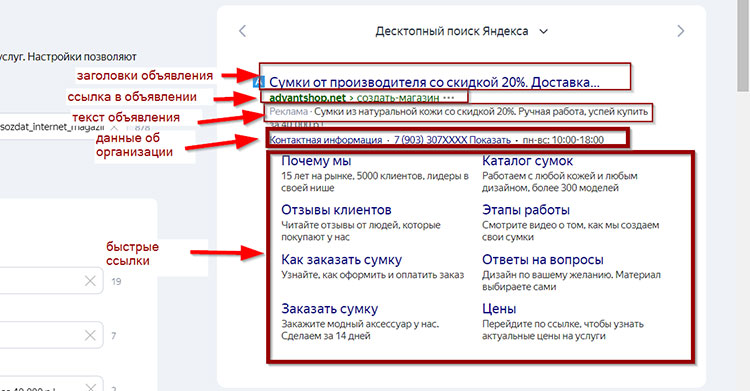The height and width of the screenshot is (391, 750).
Task: Show the phone number 7 (903) 307XXXX
Action: (x=452, y=140)
